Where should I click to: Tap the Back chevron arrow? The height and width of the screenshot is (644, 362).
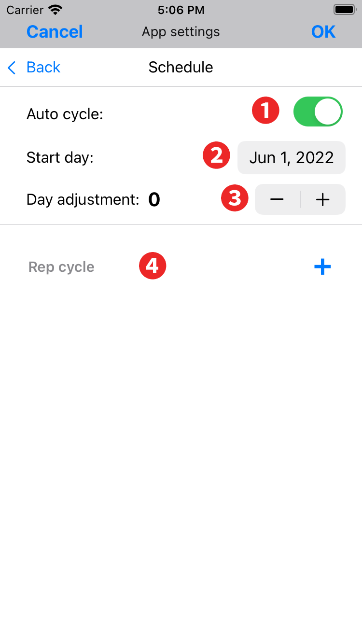[x=12, y=68]
